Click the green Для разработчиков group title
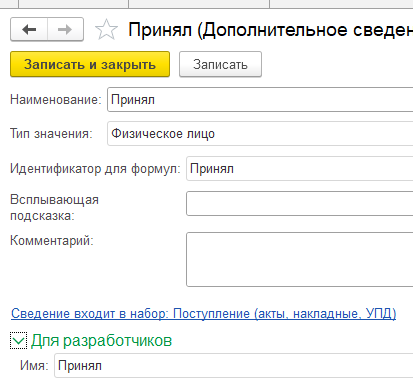The height and width of the screenshot is (381, 413). (101, 341)
